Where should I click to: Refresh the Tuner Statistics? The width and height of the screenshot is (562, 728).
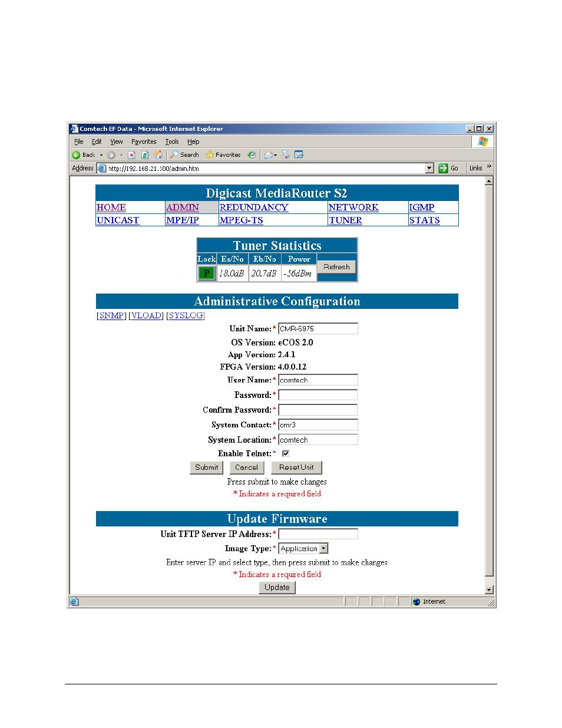336,267
